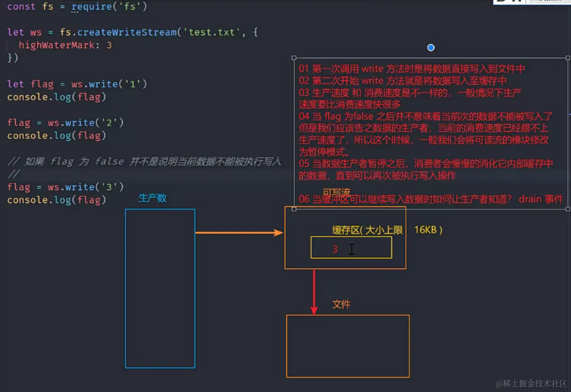Place cursor on the highWaterMark: 3 code line

(65, 45)
